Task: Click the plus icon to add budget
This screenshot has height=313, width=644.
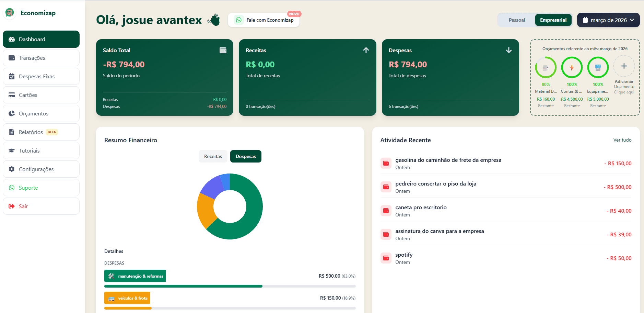Action: tap(624, 66)
